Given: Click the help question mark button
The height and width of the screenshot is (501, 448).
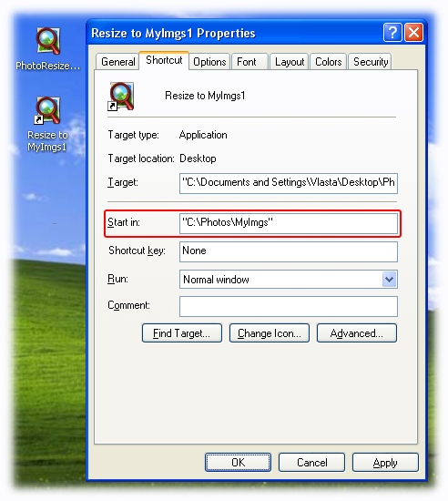Looking at the screenshot, I should [392, 33].
